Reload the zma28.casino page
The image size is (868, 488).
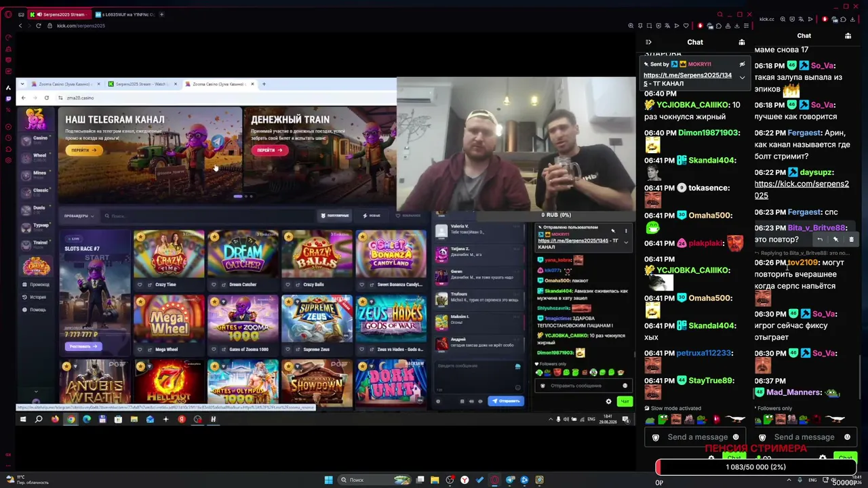point(46,98)
